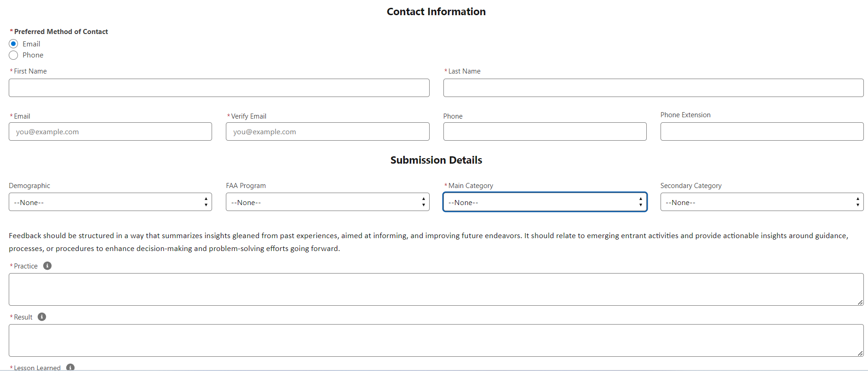Click the Phone radio button label

[33, 55]
